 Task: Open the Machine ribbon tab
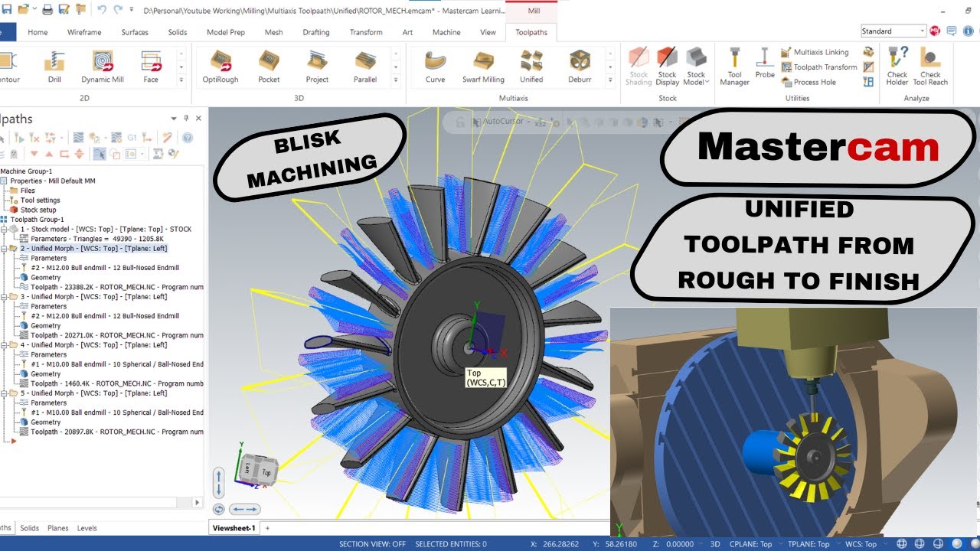click(x=446, y=32)
